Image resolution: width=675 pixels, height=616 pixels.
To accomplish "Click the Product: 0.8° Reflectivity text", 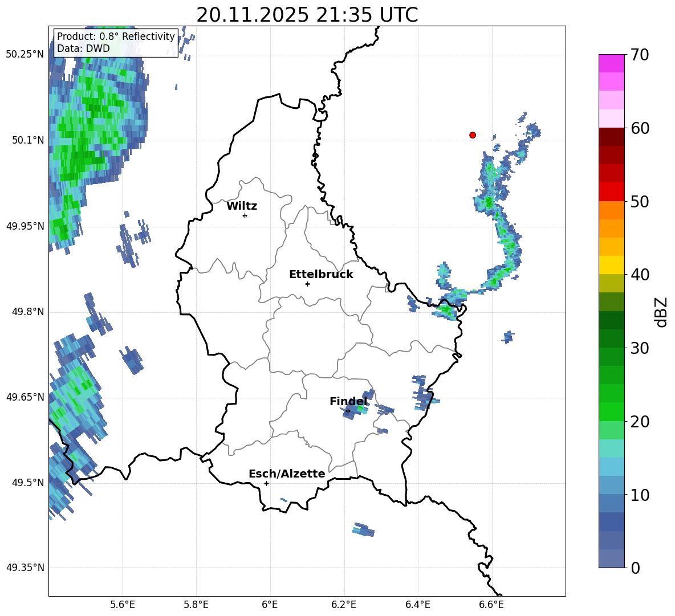I will pyautogui.click(x=116, y=36).
